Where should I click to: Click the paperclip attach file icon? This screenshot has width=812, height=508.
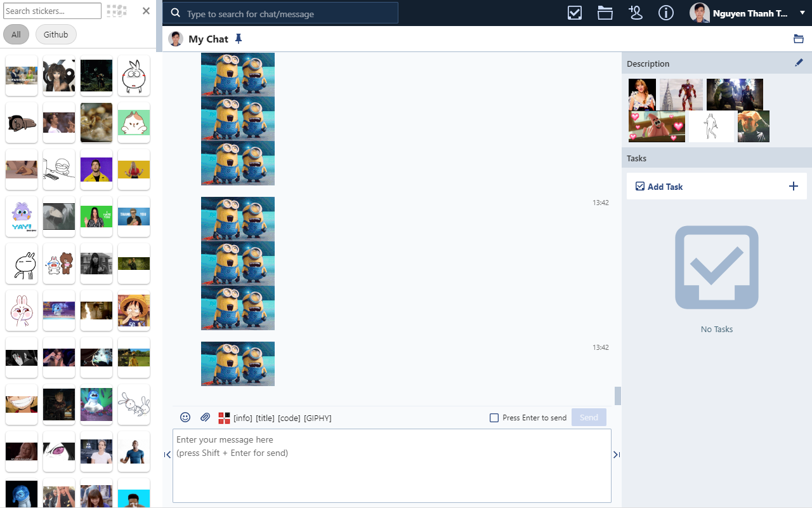[x=205, y=417]
